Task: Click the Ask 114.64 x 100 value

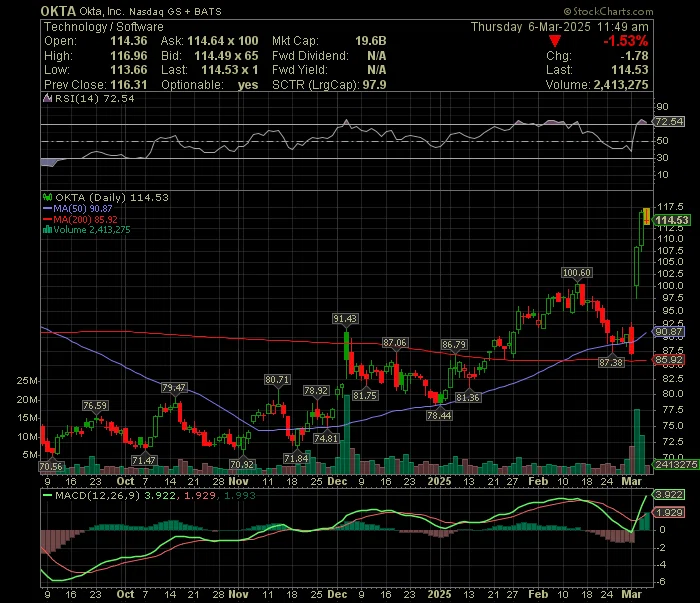Action: 222,41
